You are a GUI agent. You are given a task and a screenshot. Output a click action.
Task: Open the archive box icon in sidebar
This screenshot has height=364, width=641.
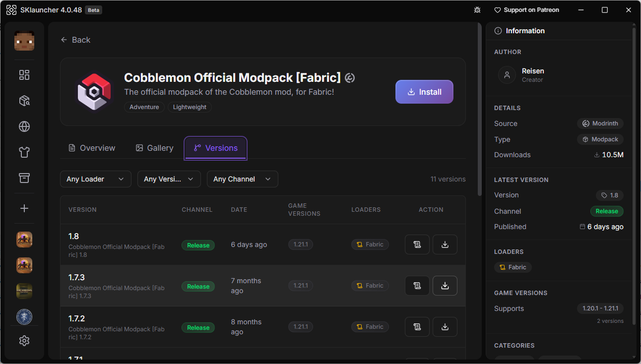tap(24, 178)
